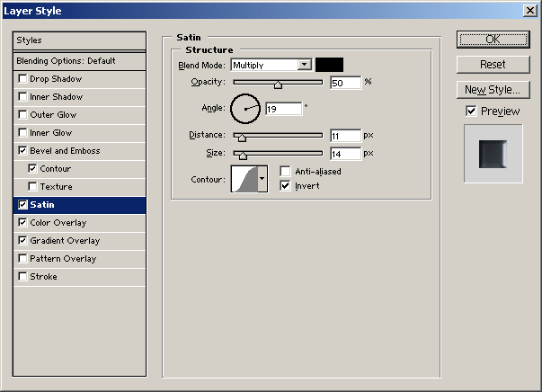Screen dimensions: 542x392
Task: Close the Layer Style dialog
Action: (x=529, y=11)
